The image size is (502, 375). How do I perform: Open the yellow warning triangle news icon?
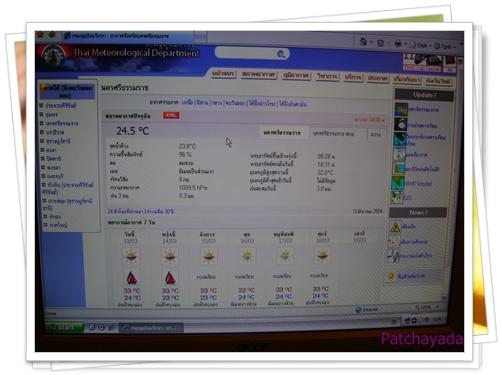(x=395, y=228)
